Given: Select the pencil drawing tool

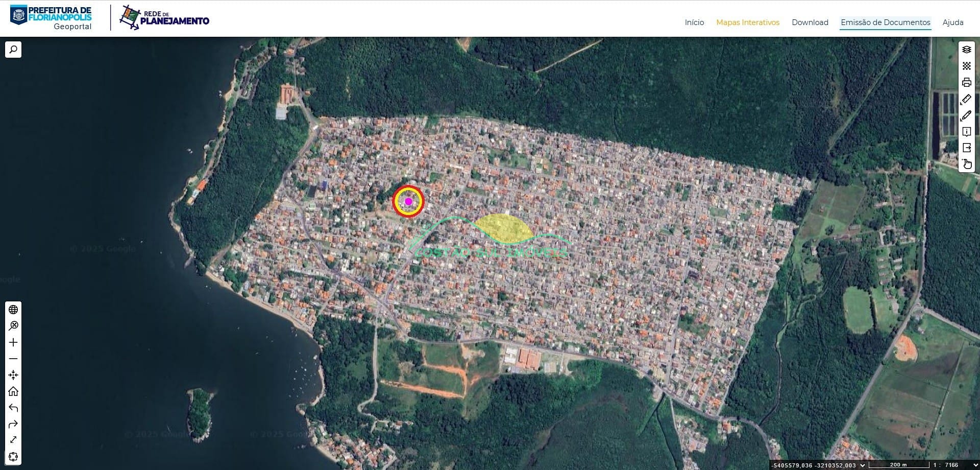Looking at the screenshot, I should [x=966, y=115].
